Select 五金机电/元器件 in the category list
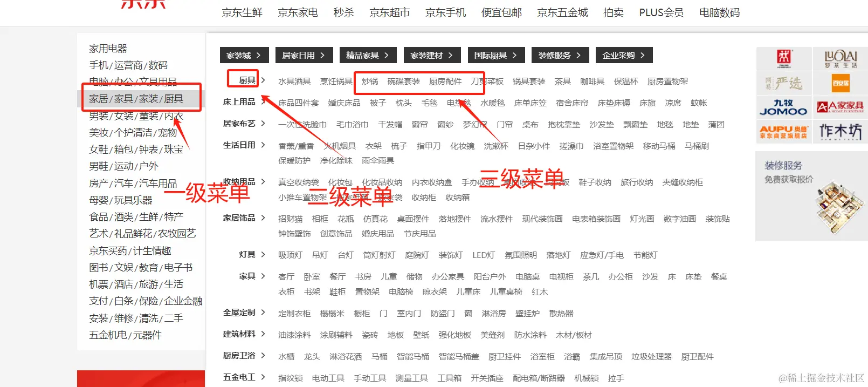This screenshot has width=868, height=387. (125, 335)
